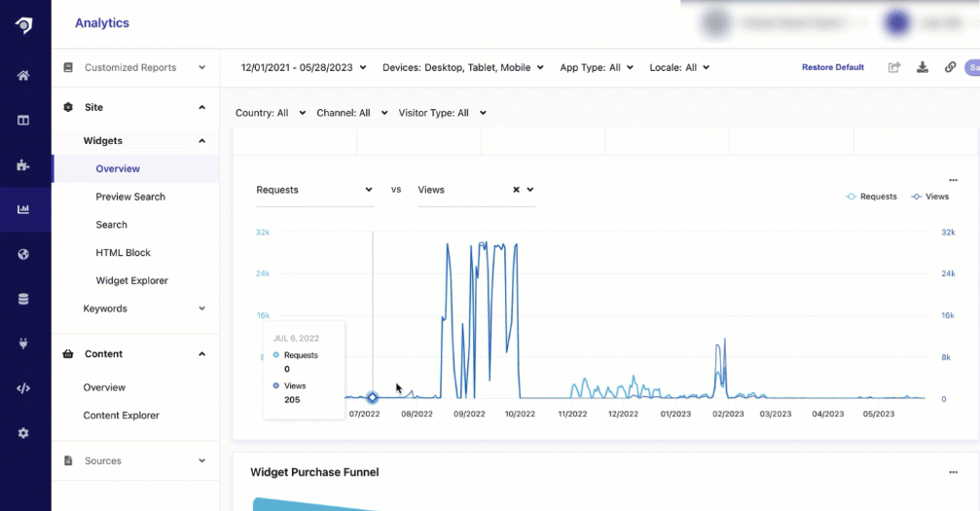
Task: Expand the Keywords submenu
Action: click(x=201, y=309)
